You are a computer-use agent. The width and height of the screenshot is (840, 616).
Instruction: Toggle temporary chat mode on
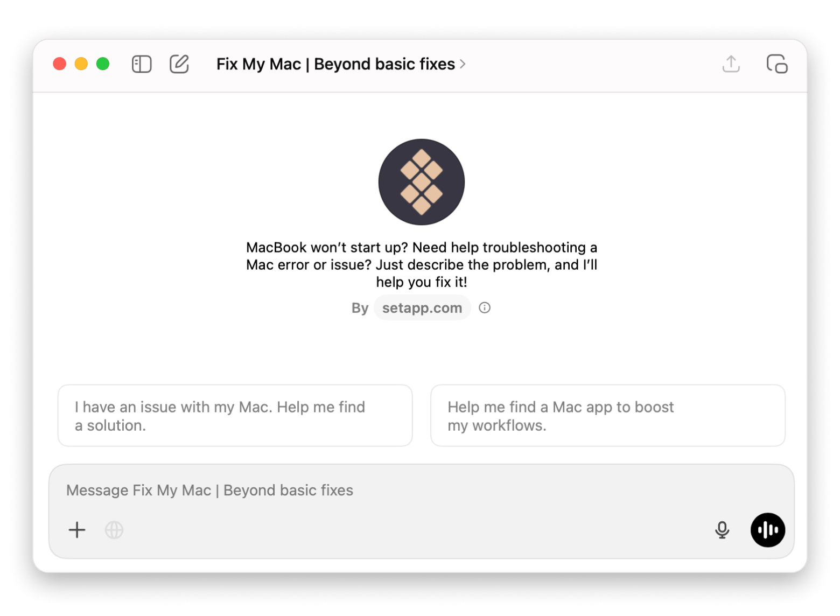pyautogui.click(x=776, y=64)
